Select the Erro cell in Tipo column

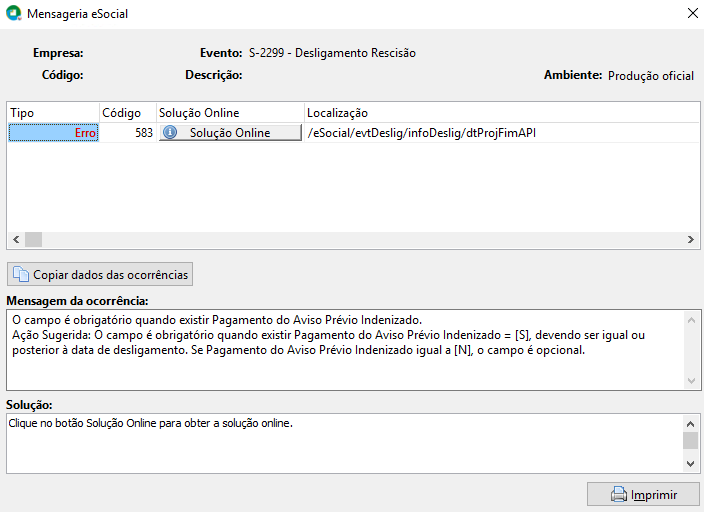point(53,132)
